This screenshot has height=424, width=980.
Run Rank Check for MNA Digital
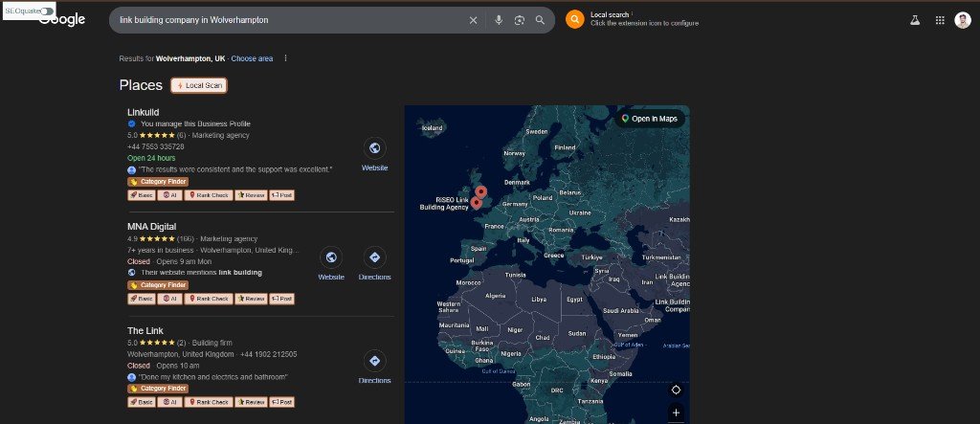pyautogui.click(x=209, y=299)
